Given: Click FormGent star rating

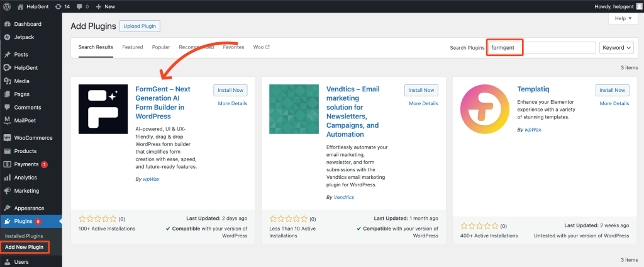Looking at the screenshot, I should 97,219.
